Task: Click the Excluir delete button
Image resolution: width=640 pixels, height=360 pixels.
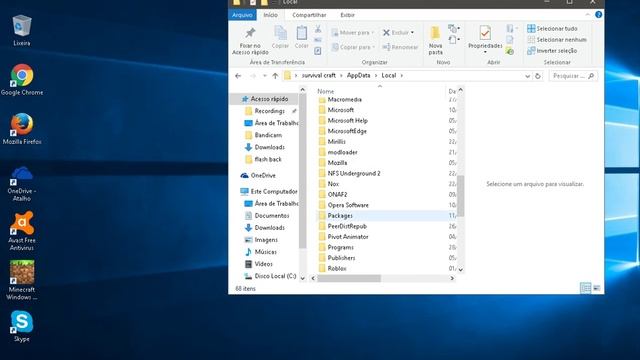Action: [x=398, y=32]
